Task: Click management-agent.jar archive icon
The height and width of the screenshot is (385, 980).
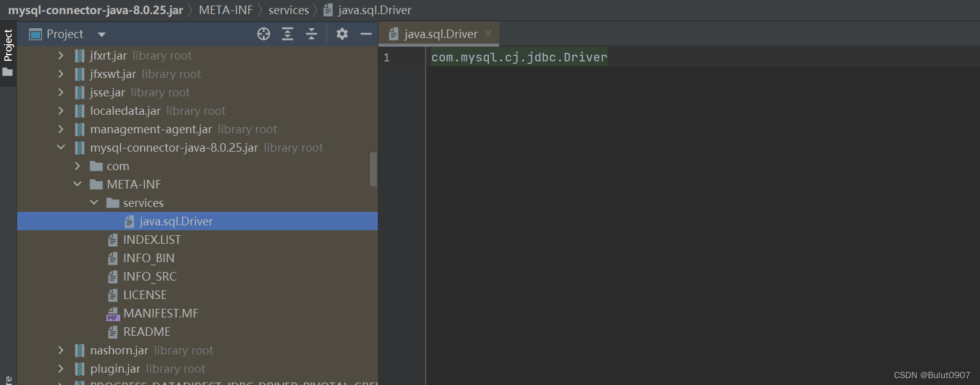Action: tap(80, 130)
